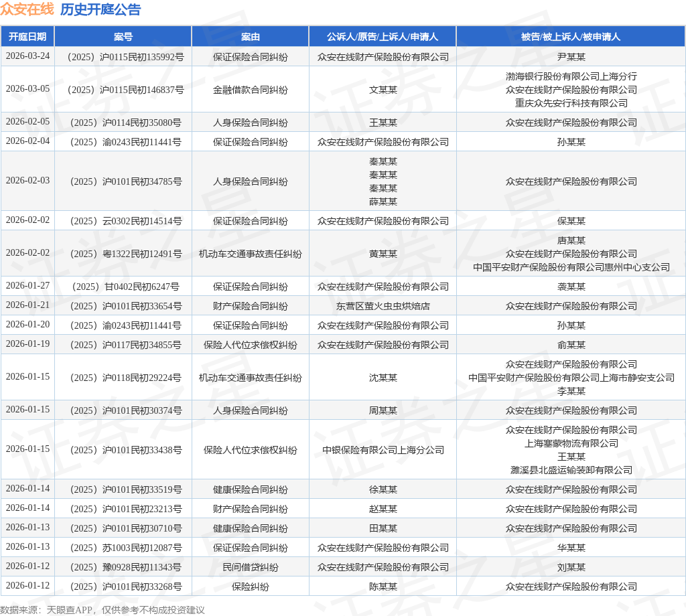
Task: Click plaintiff 赵某某
Action: click(x=383, y=509)
